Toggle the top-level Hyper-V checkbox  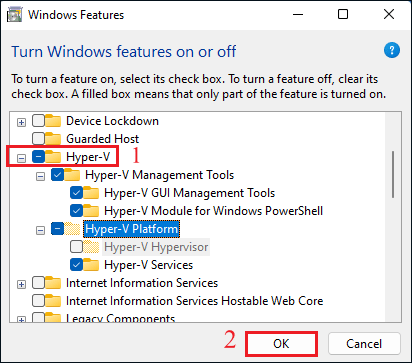38,157
